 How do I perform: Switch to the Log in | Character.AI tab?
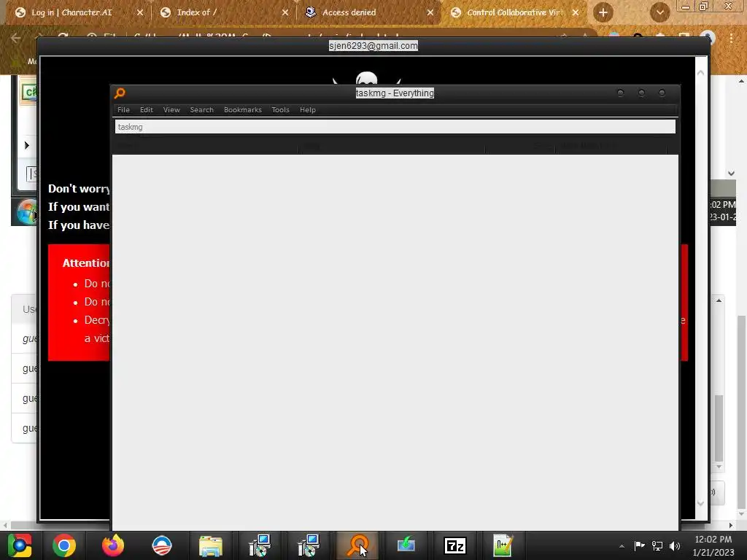(x=71, y=12)
